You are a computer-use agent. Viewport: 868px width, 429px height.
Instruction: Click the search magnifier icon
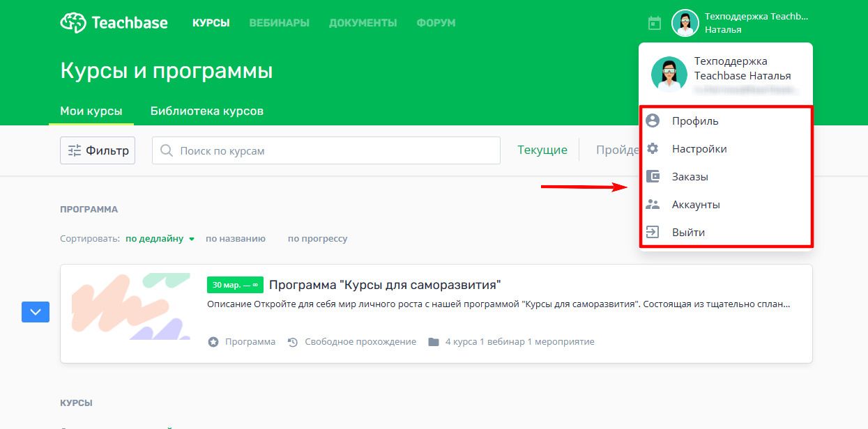167,150
